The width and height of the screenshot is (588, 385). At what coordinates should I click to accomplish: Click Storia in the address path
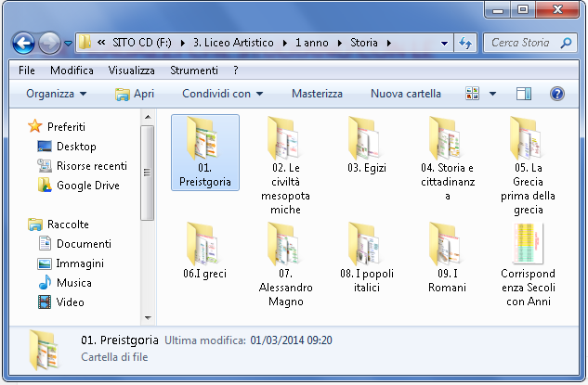[364, 43]
